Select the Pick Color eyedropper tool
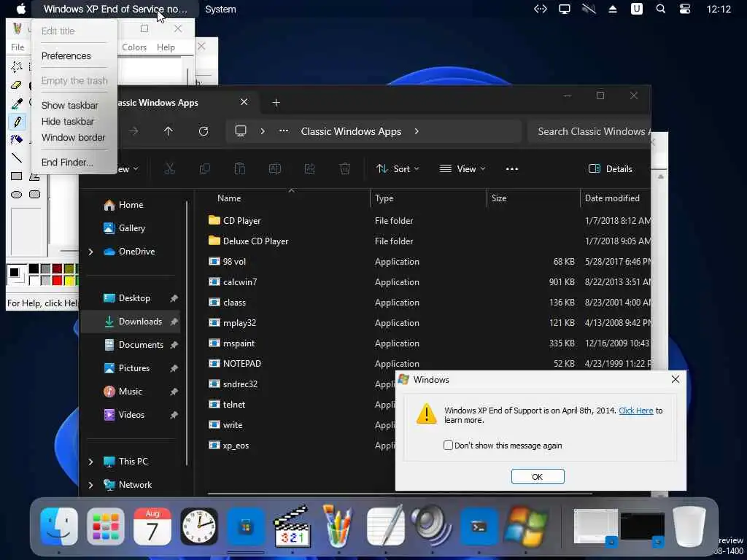 (17, 104)
